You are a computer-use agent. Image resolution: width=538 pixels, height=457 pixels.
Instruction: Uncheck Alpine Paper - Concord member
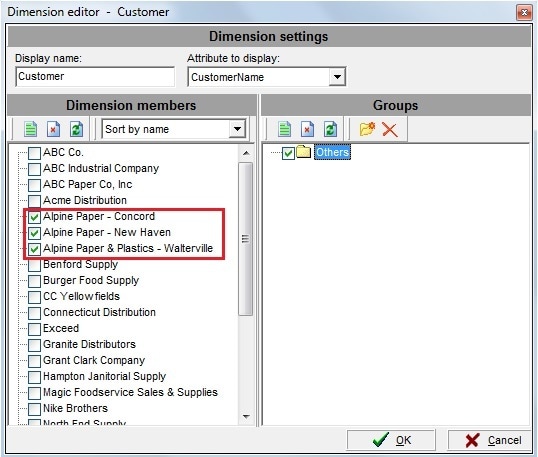point(34,217)
